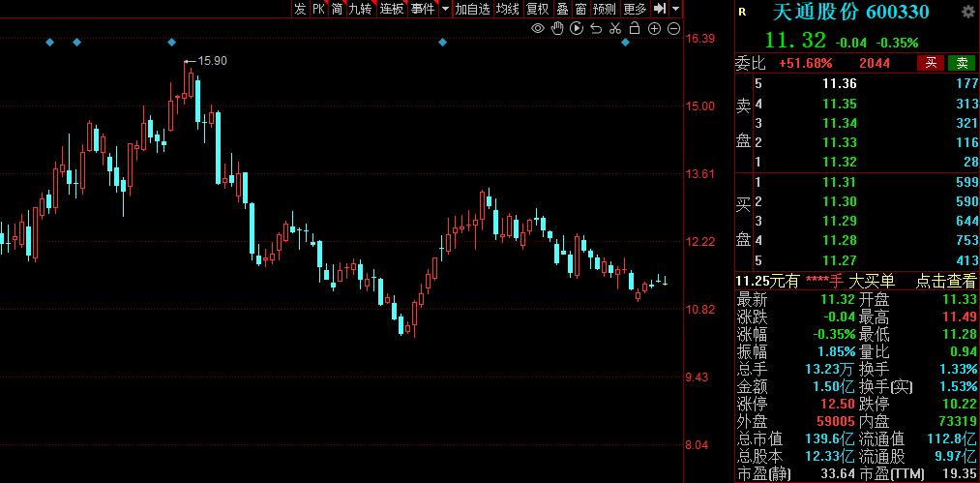
Task: Toggle chart visibility with the eye icon
Action: [x=538, y=28]
